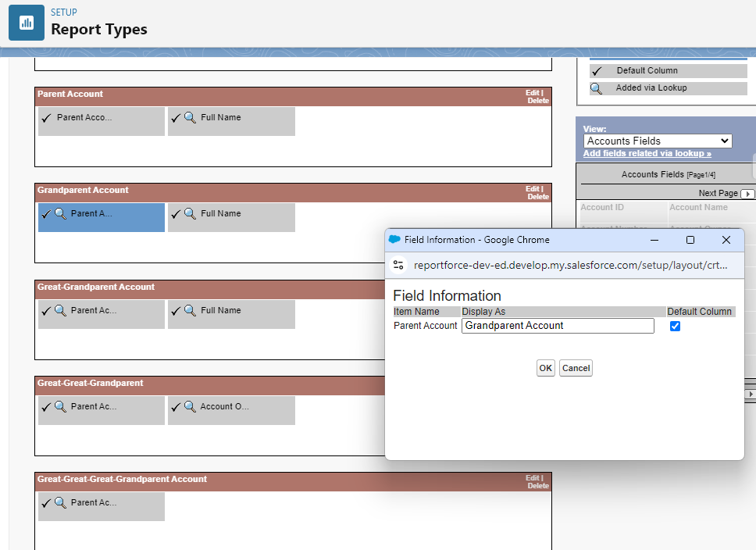This screenshot has height=550, width=756.
Task: Click the lookup icon on Account Owner field
Action: (189, 405)
